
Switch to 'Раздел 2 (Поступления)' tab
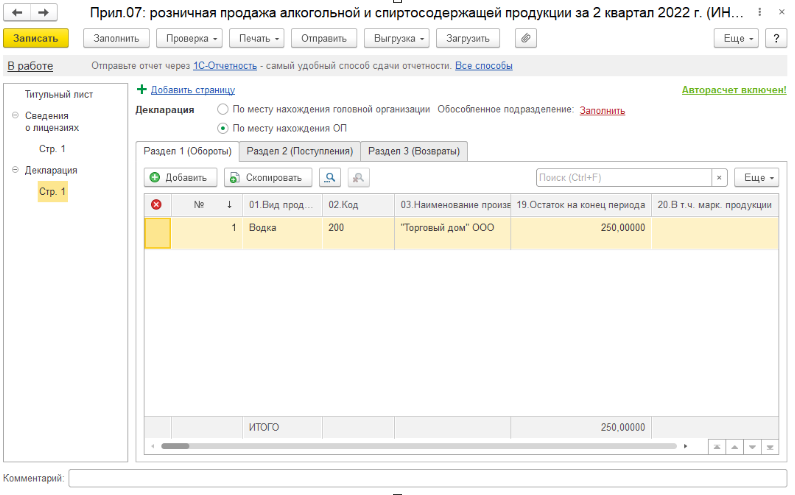click(300, 151)
